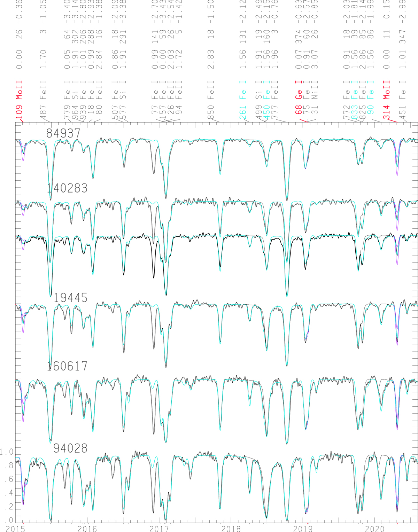
Task: Click the red 109 MoII line label
Action: (x=19, y=100)
